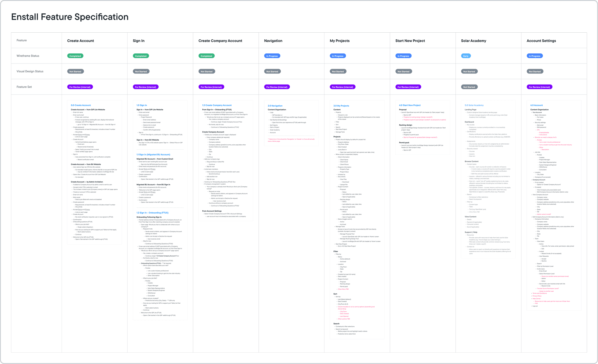The image size is (598, 364).
Task: Click For Review (internal) under Start New Project
Action: tap(408, 87)
